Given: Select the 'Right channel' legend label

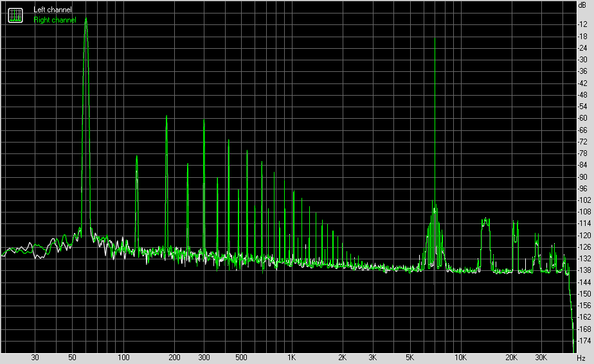Looking at the screenshot, I should tap(55, 20).
